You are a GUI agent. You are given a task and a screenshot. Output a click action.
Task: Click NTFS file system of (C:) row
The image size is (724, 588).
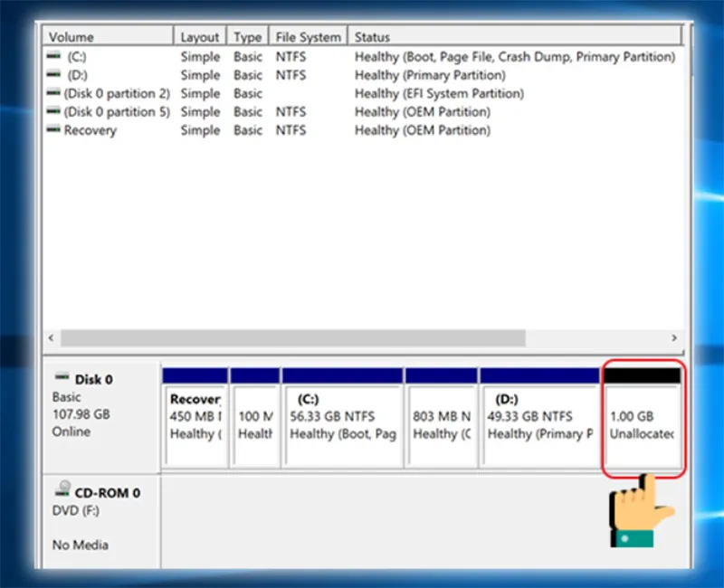tap(291, 57)
